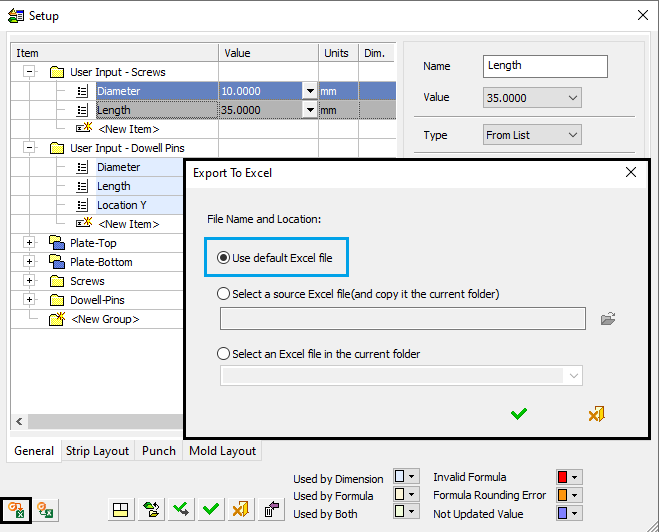Click the Plate-Bottom linked folder icon
659x532 pixels.
tap(57, 262)
